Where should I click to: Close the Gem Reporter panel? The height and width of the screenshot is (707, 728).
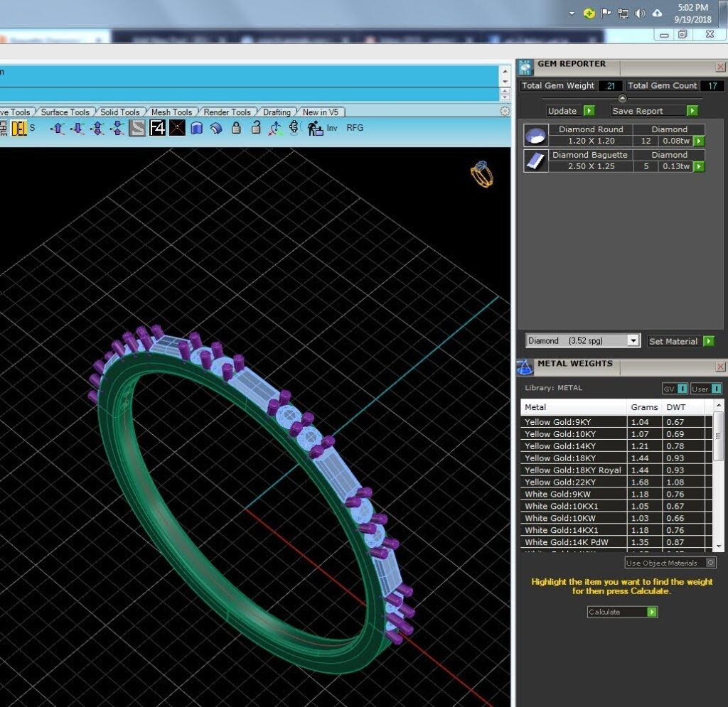pos(720,68)
